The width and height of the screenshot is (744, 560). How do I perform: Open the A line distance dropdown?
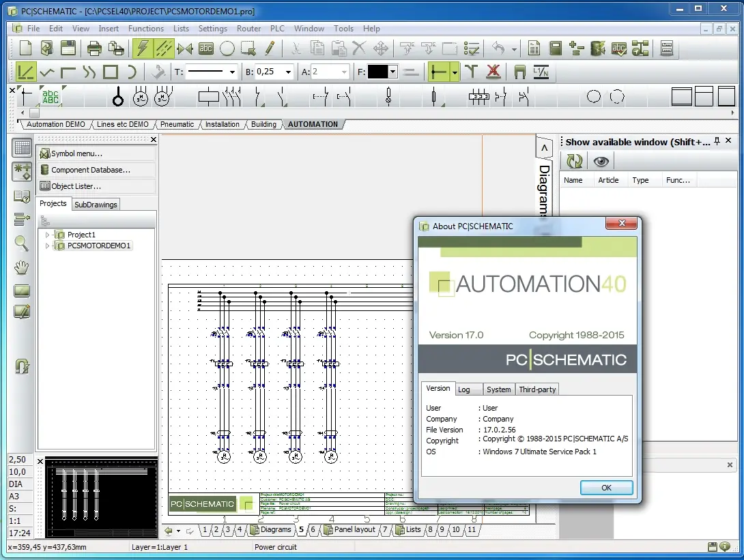coord(344,72)
